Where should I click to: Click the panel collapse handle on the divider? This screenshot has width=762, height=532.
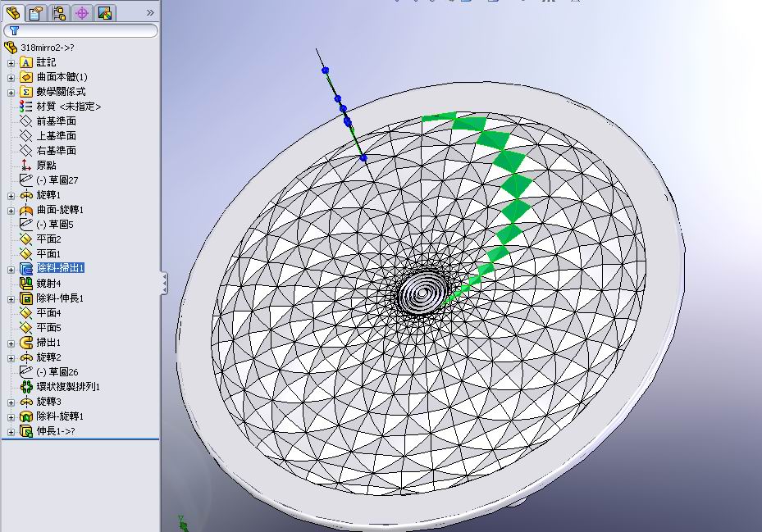click(164, 283)
